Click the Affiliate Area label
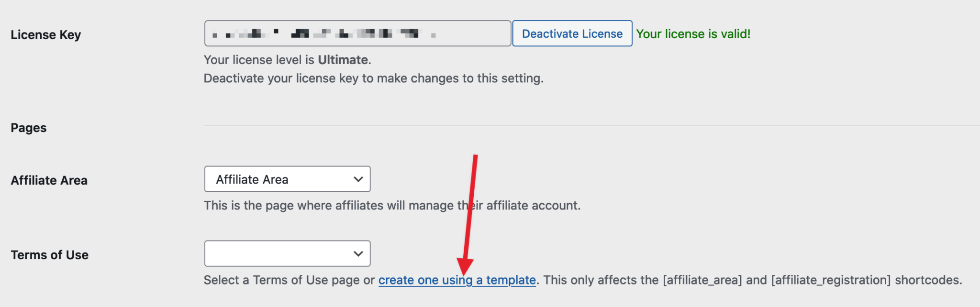980x307 pixels. click(x=49, y=180)
